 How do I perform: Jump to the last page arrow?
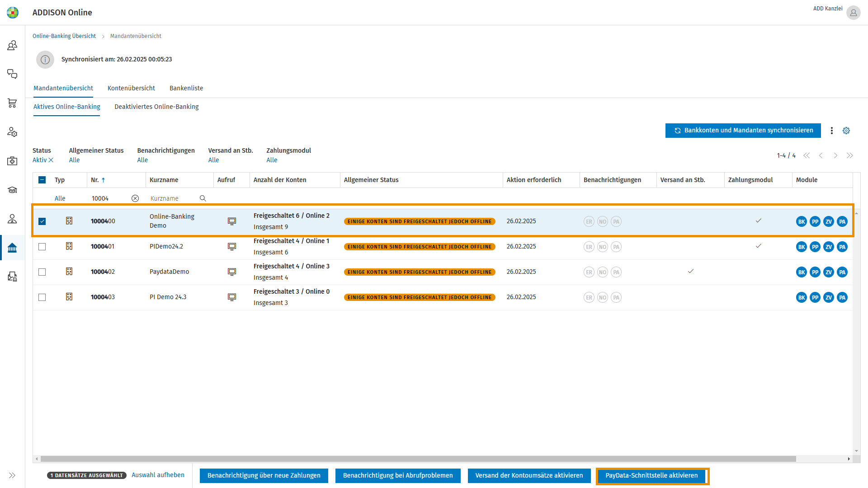point(850,155)
